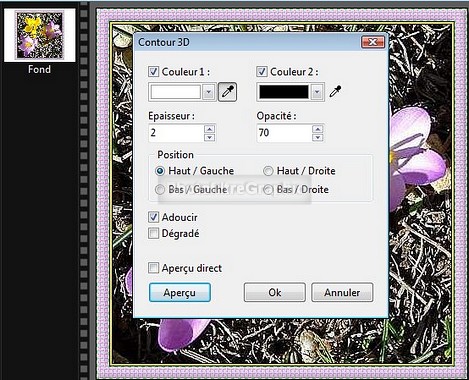The image size is (469, 380).
Task: Select Bas / Droite position
Action: point(268,190)
